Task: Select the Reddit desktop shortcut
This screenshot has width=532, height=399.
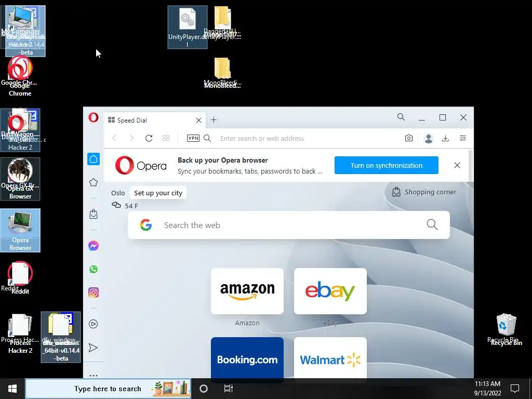Action: [x=20, y=277]
